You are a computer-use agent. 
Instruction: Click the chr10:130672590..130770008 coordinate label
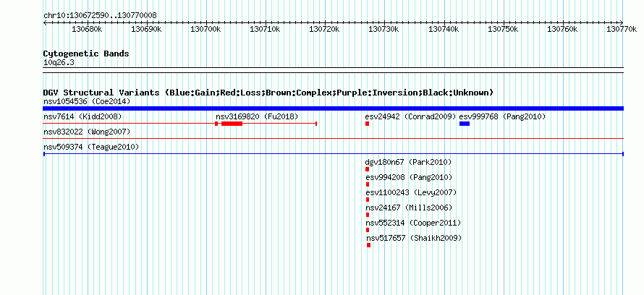click(100, 15)
